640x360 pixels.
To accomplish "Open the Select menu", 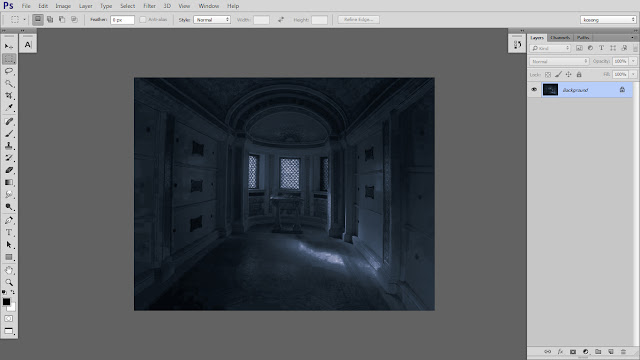I will click(x=127, y=6).
